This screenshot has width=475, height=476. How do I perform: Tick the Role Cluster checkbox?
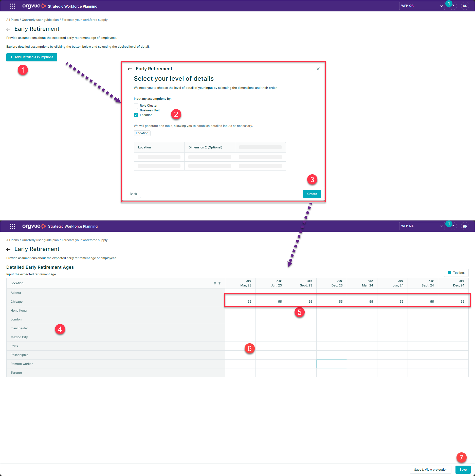(136, 105)
